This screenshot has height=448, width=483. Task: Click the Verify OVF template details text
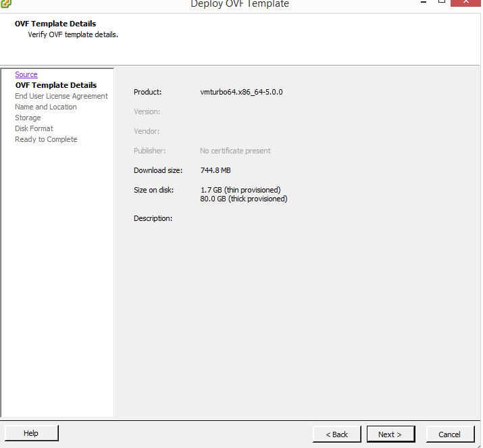(x=73, y=34)
